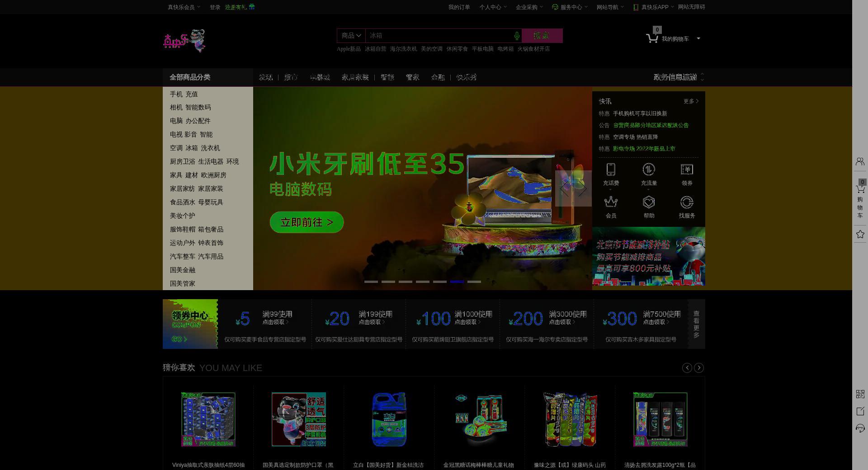Click previous arrow in 猜你喜欢 section

point(687,368)
